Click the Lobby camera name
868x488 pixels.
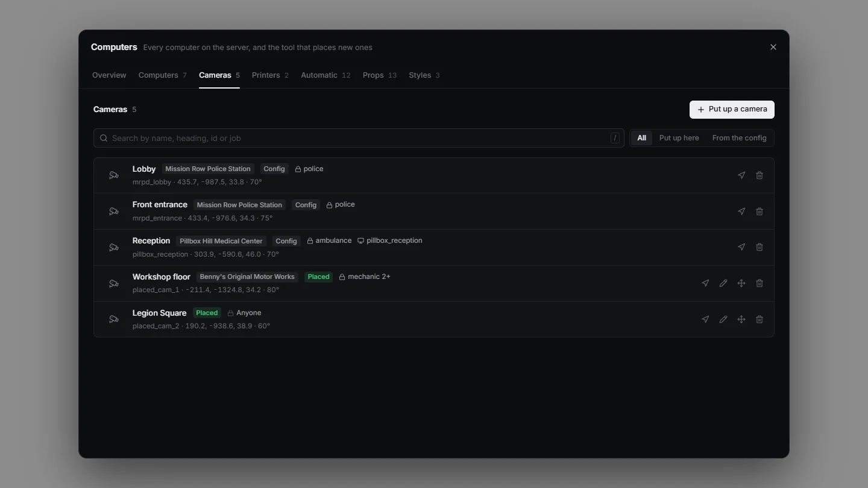click(144, 169)
